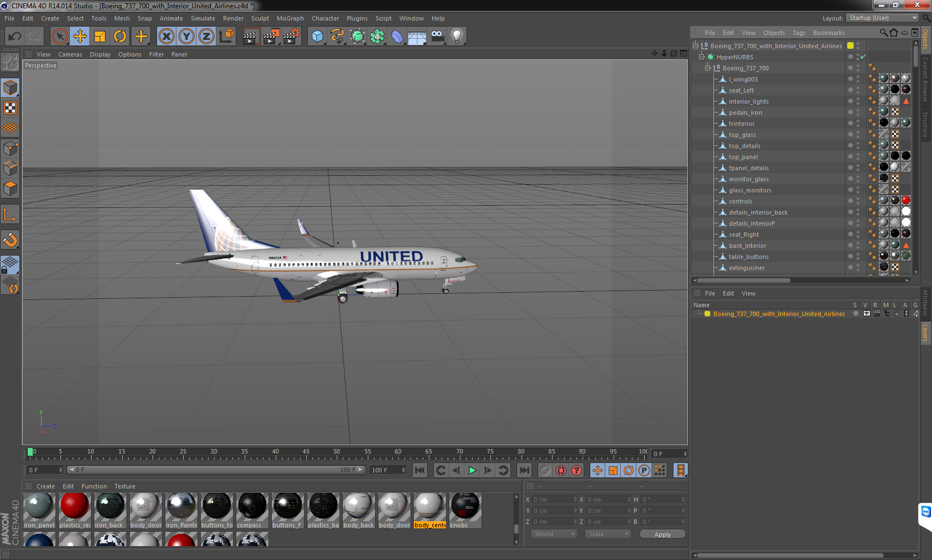Add a Light object
Image resolution: width=932 pixels, height=560 pixels.
[x=457, y=37]
